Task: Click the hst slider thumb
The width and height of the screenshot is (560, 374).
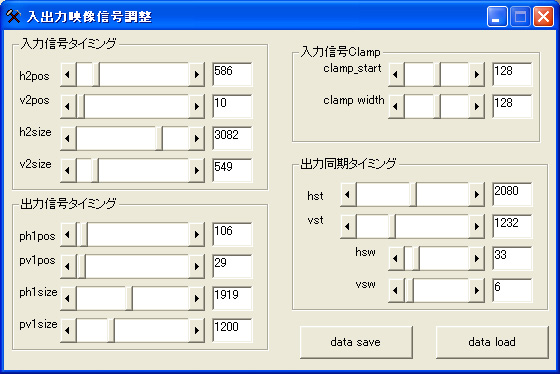Action: (x=413, y=194)
